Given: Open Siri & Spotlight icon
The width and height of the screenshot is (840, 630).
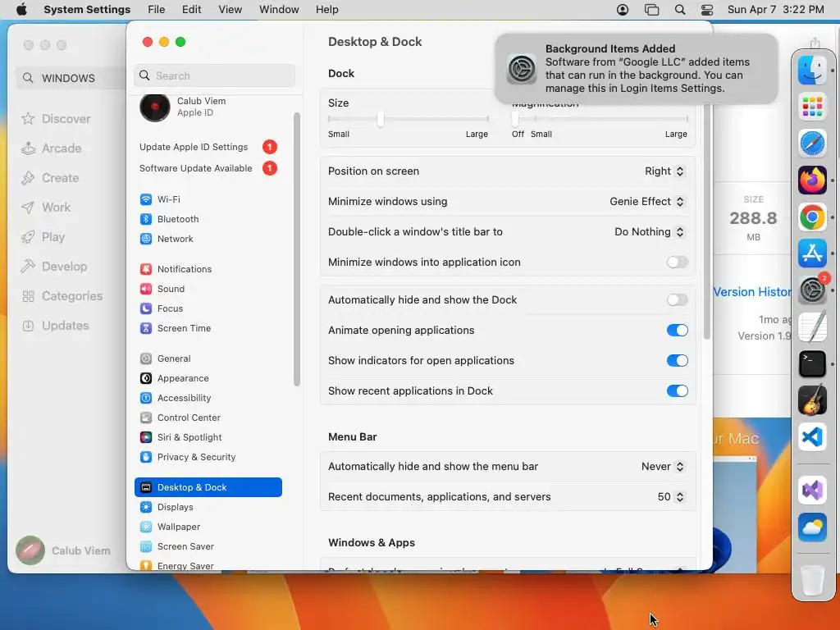Looking at the screenshot, I should point(146,437).
